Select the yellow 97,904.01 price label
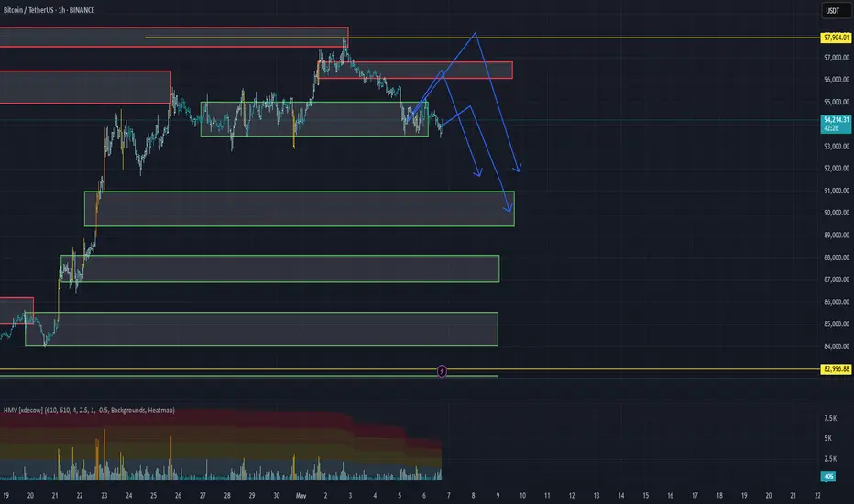 pyautogui.click(x=836, y=38)
